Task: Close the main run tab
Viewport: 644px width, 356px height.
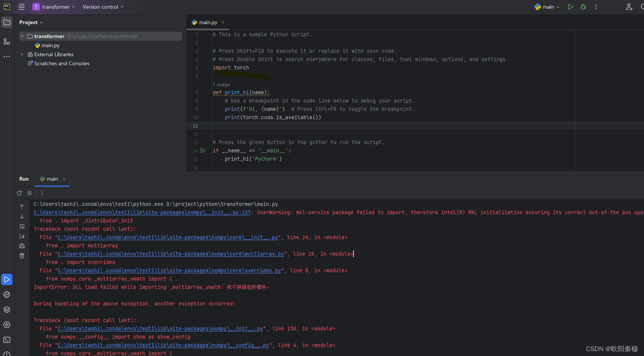Action: pos(64,179)
